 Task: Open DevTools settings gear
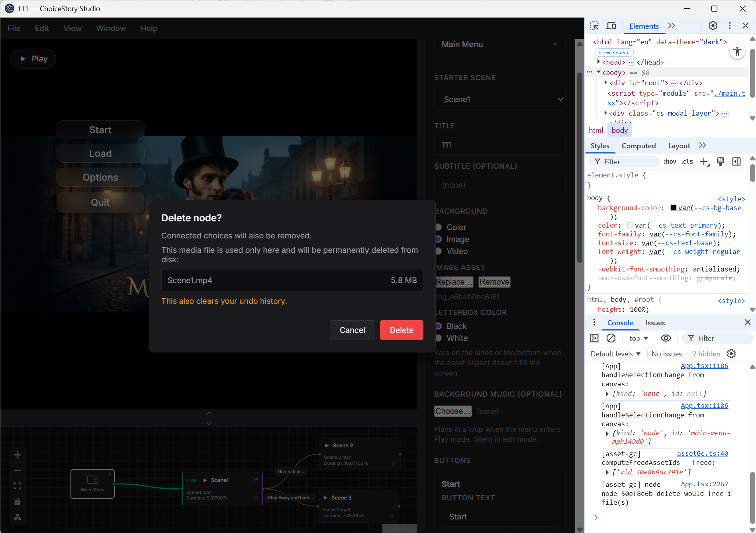(713, 26)
